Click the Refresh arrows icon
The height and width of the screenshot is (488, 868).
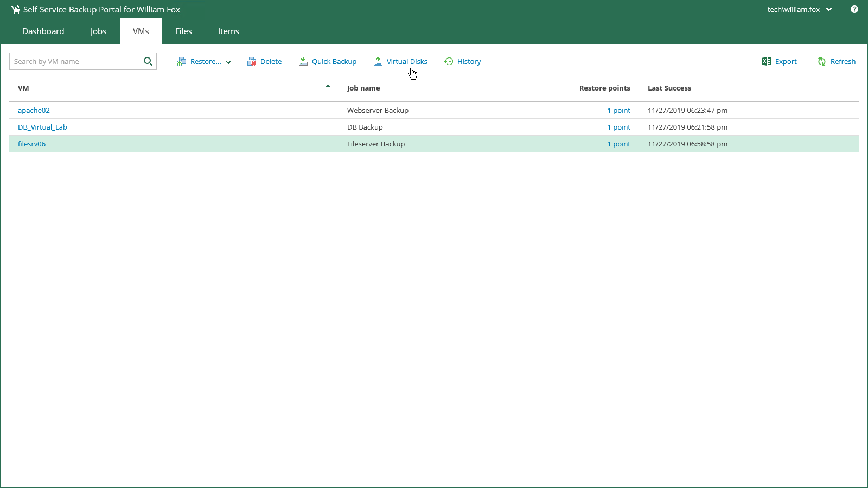coord(822,62)
